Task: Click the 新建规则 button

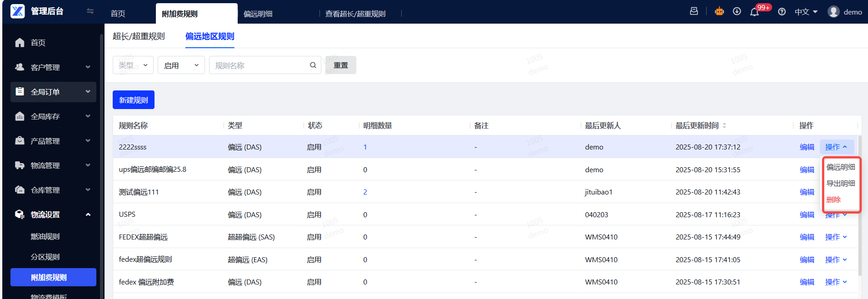Action: (133, 100)
